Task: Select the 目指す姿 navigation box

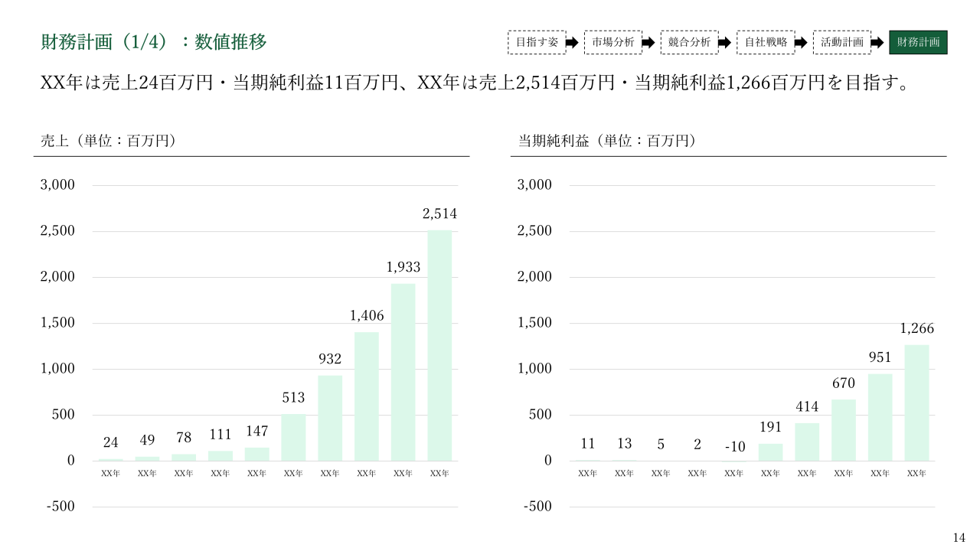Action: coord(537,42)
